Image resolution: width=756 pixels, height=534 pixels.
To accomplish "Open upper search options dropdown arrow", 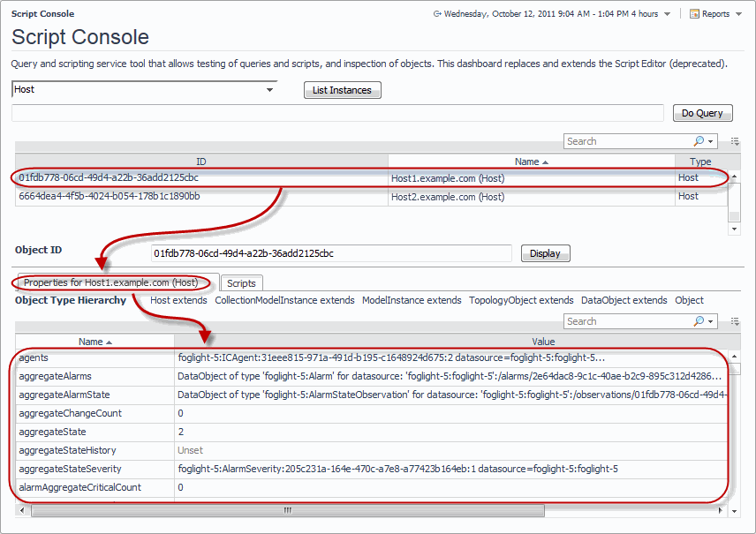I will point(711,142).
